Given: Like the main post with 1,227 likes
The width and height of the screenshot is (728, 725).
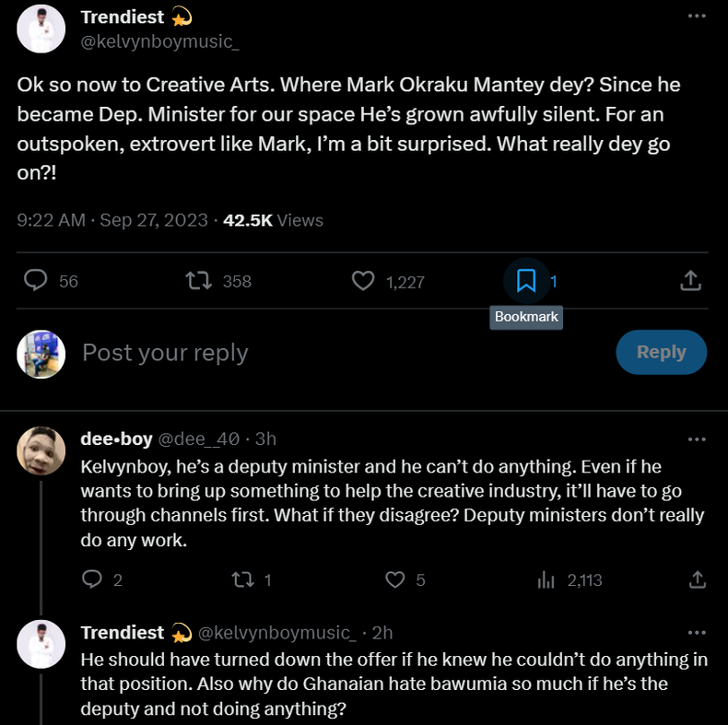Looking at the screenshot, I should point(364,280).
